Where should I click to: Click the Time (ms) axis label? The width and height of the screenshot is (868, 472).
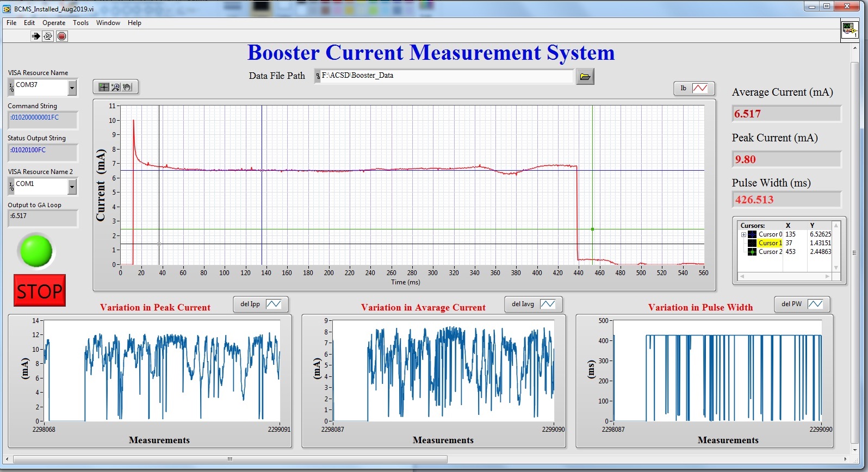pyautogui.click(x=405, y=282)
